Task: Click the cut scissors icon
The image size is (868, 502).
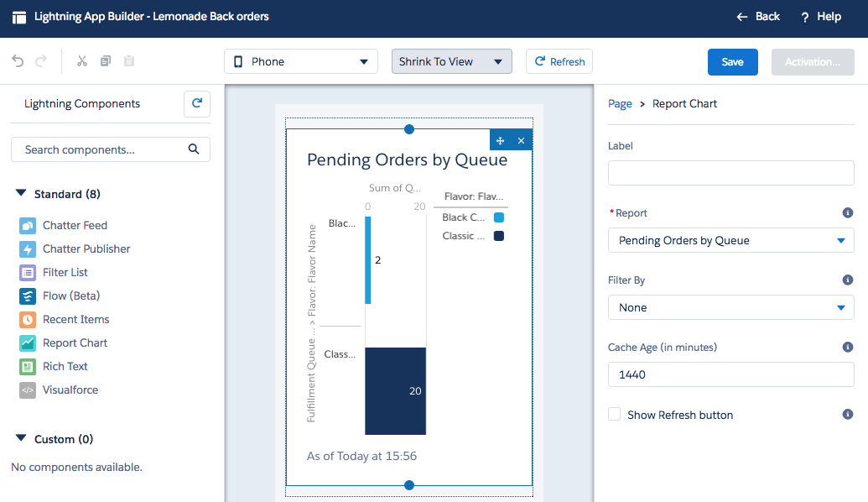Action: (81, 61)
